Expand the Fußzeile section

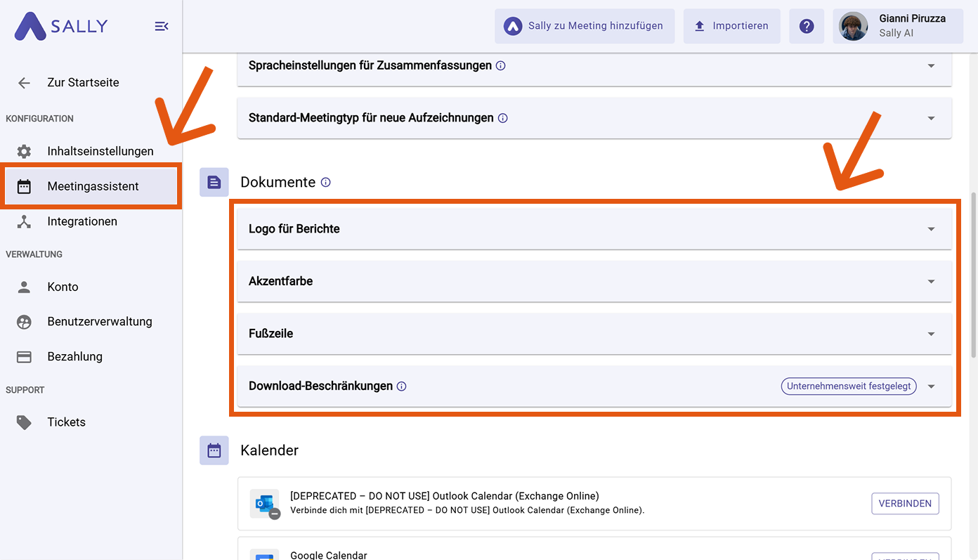coord(931,334)
